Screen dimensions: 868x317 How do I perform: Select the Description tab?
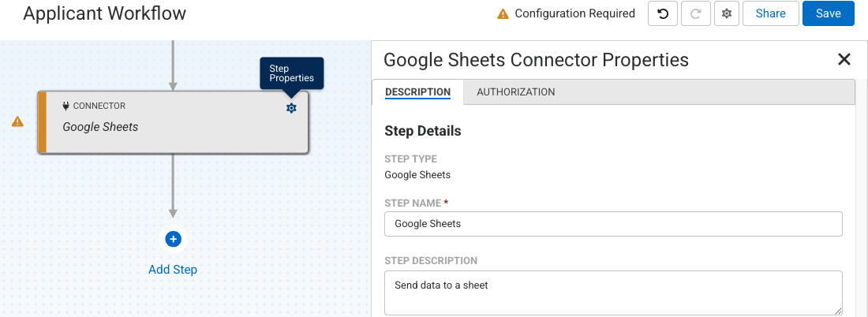point(417,92)
